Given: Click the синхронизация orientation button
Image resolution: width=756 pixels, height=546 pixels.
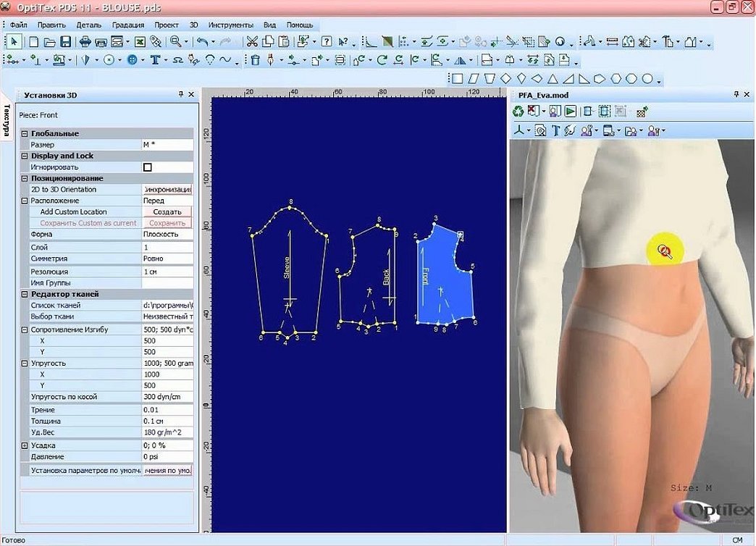Looking at the screenshot, I should (x=167, y=190).
